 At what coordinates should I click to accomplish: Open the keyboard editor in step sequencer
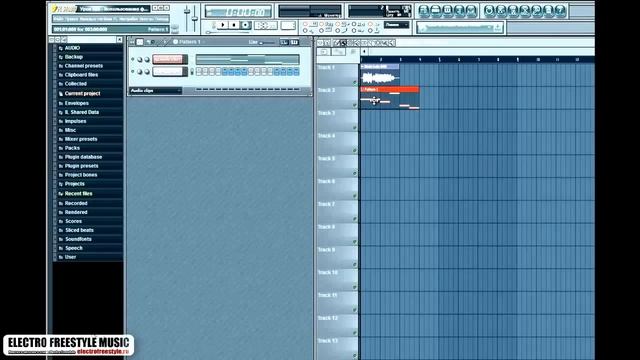[294, 42]
